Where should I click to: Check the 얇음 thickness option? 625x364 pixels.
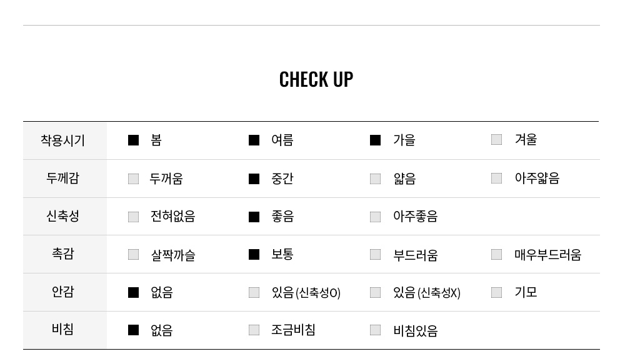pyautogui.click(x=375, y=179)
